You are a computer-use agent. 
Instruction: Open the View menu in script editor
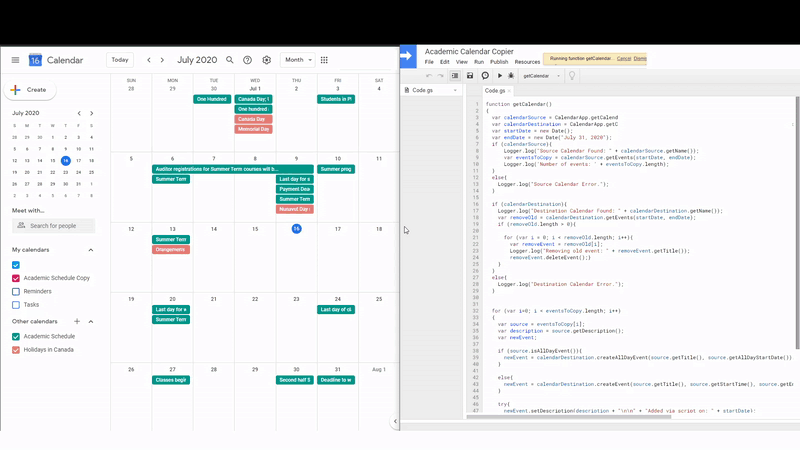[462, 62]
